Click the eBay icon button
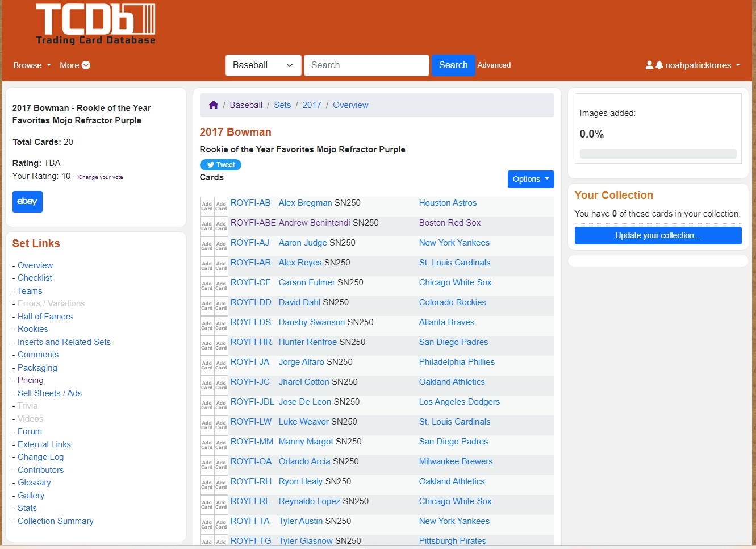Image resolution: width=756 pixels, height=549 pixels. pyautogui.click(x=27, y=201)
